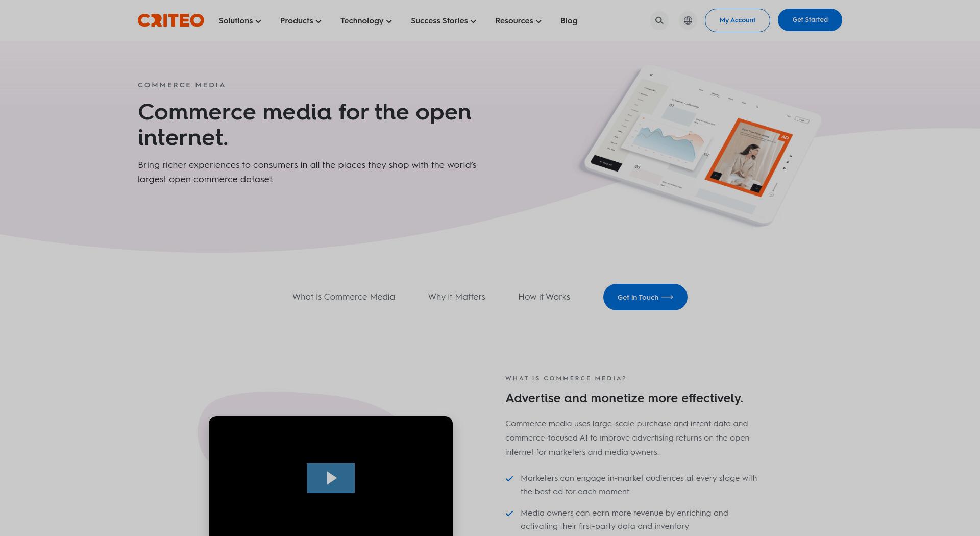Click the COMMERCE MEDIA eyebrow label
980x536 pixels.
pos(182,85)
